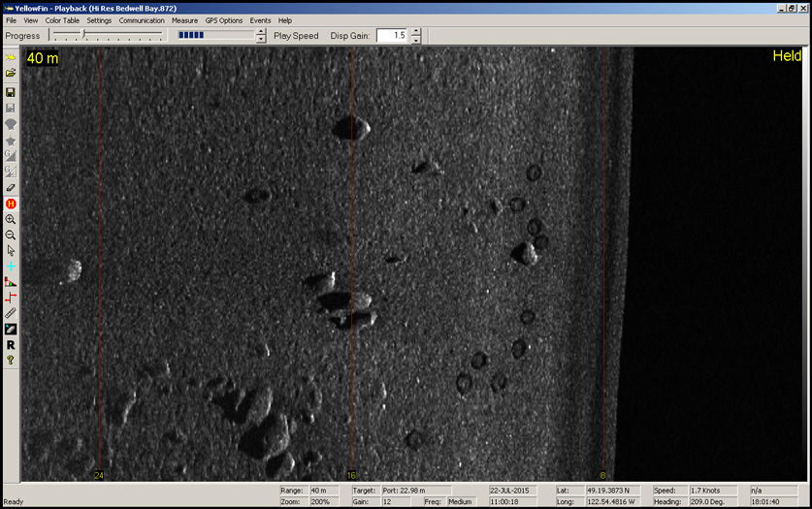Open the GPS Options menu
The height and width of the screenshot is (509, 812).
coord(223,20)
